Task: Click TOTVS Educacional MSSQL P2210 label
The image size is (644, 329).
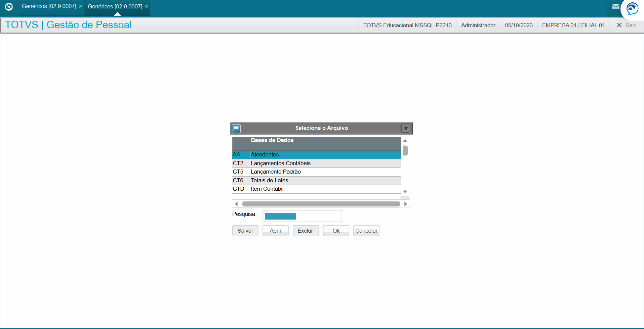Action: tap(407, 25)
